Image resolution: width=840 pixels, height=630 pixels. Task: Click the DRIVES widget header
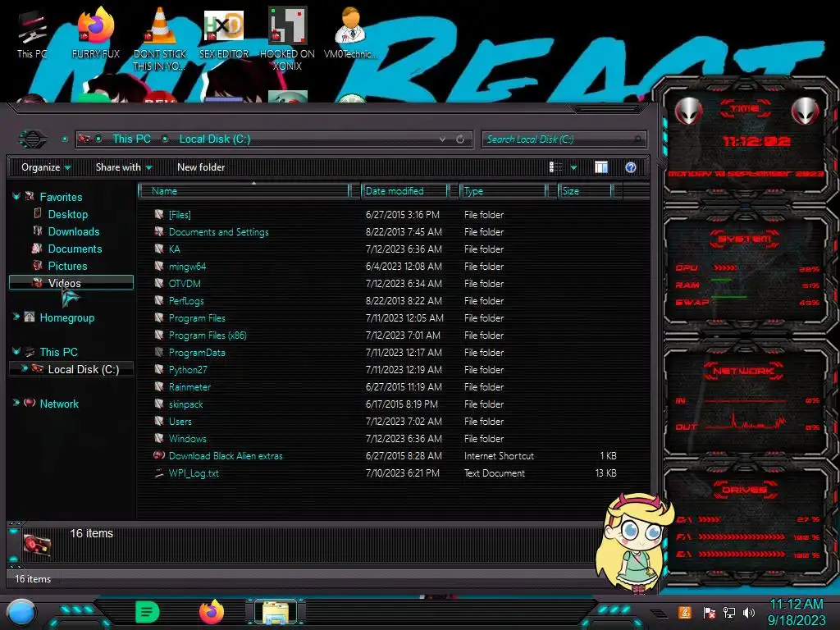[x=745, y=489]
